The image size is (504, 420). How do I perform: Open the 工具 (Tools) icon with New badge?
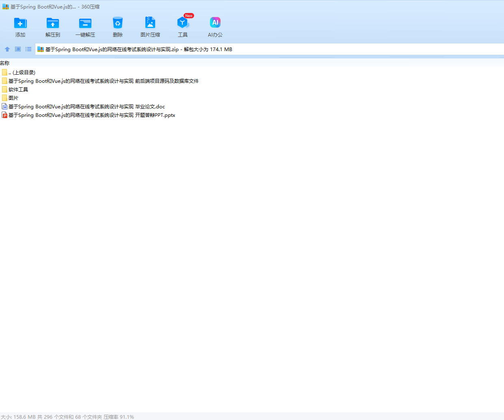(183, 23)
